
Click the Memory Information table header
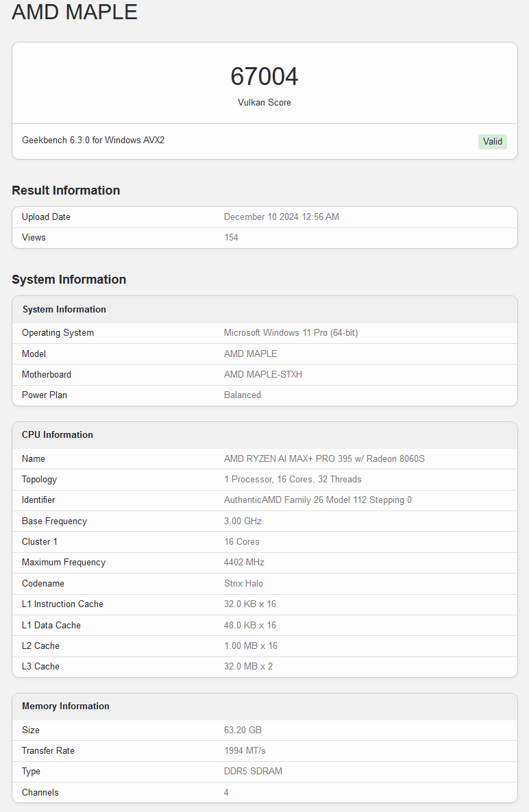pyautogui.click(x=66, y=706)
